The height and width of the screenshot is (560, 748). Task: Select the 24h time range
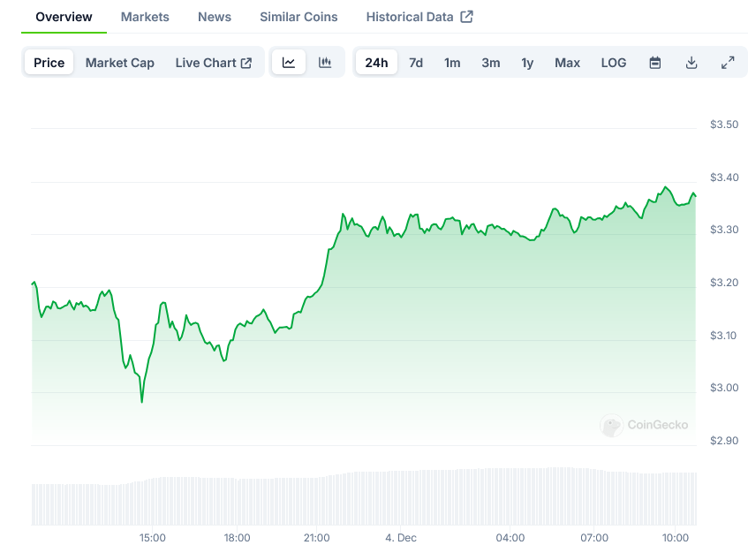(376, 63)
